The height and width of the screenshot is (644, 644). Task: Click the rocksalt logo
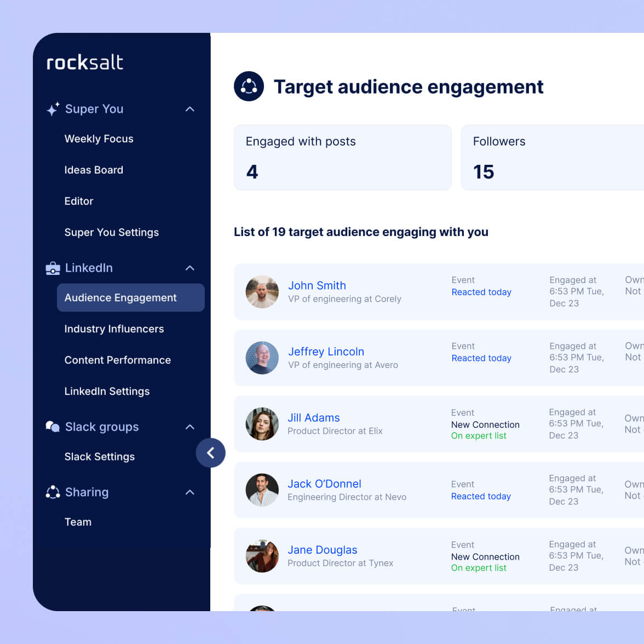85,62
